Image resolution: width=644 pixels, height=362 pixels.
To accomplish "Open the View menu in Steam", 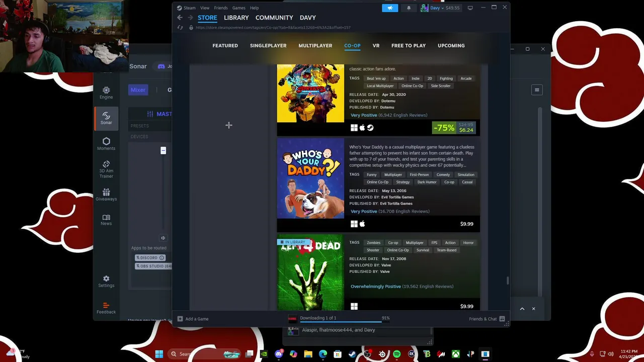I will tap(205, 8).
